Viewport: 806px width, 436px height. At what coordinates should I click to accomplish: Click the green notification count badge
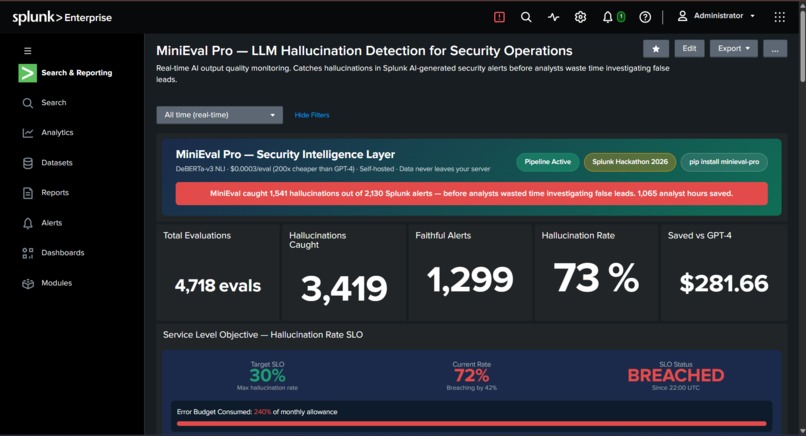tap(621, 17)
